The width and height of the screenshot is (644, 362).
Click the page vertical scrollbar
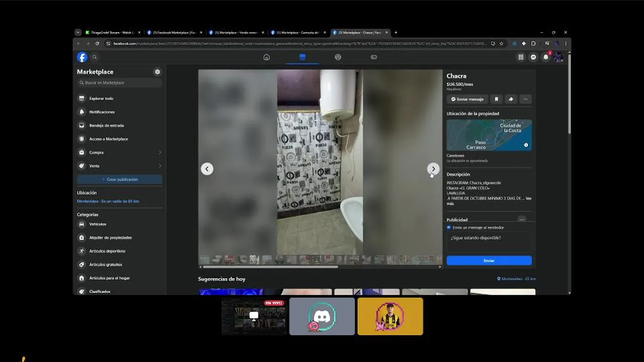[x=569, y=93]
